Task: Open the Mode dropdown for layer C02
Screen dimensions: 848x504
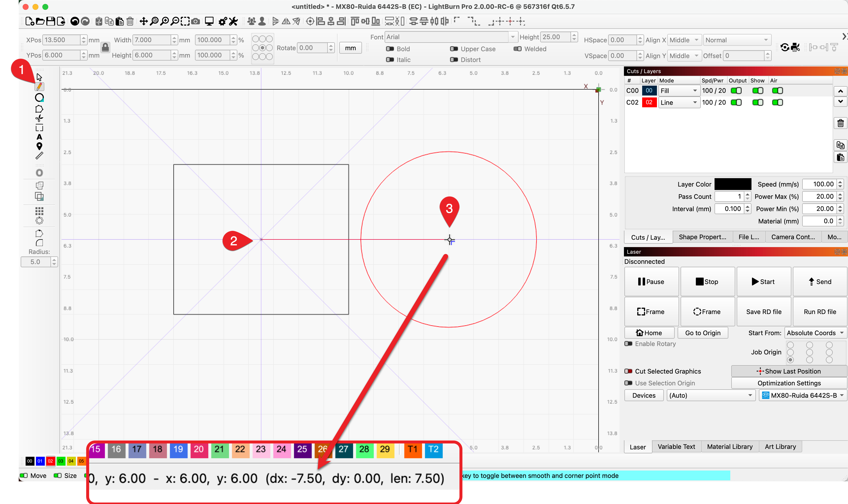Action: (679, 103)
